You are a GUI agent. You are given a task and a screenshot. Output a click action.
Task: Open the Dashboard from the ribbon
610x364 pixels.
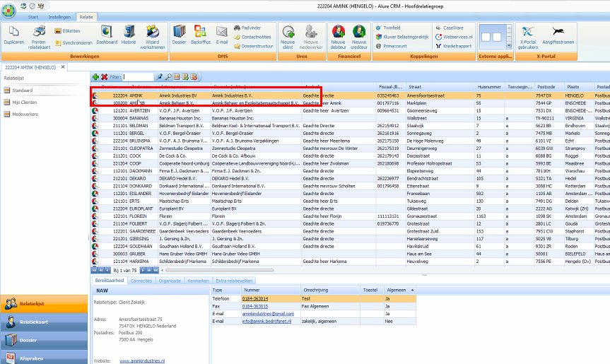pyautogui.click(x=107, y=36)
